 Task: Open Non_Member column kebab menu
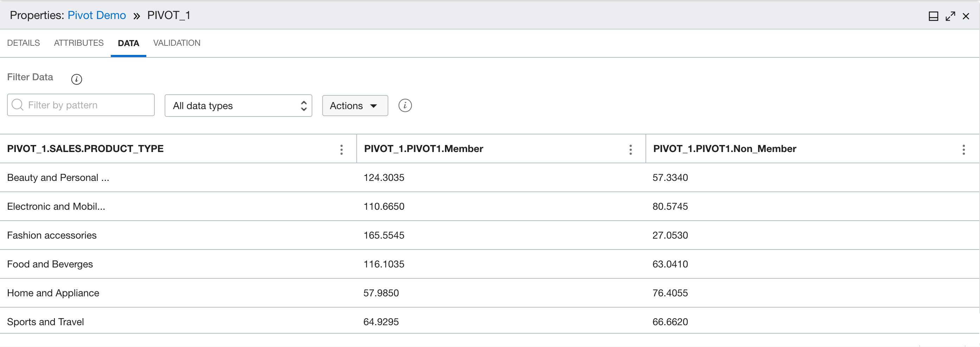pos(963,150)
